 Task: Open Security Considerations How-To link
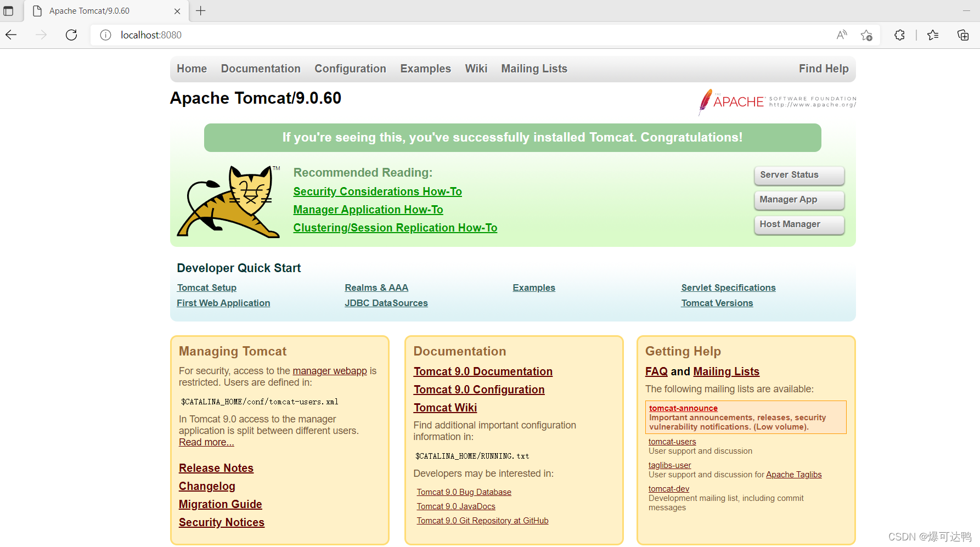[378, 191]
